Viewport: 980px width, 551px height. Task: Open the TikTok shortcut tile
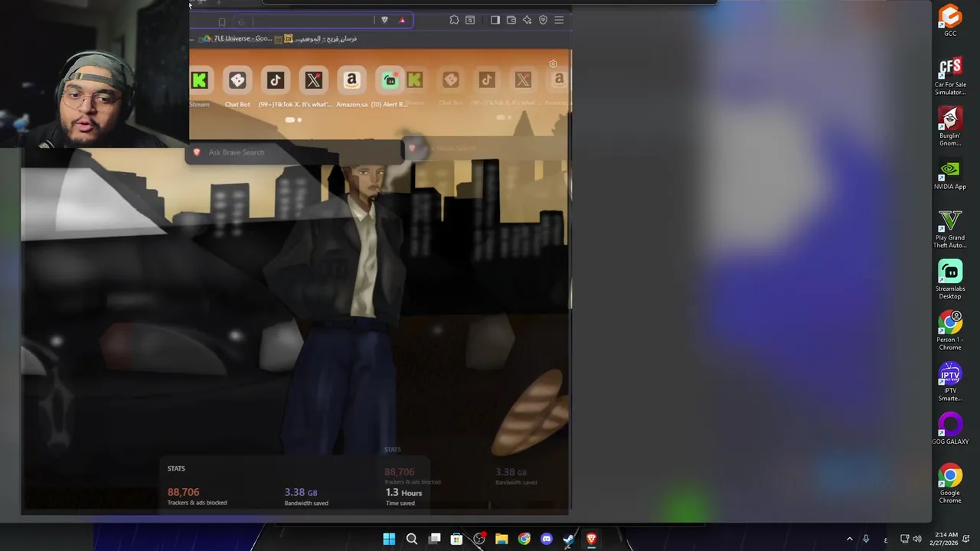276,80
